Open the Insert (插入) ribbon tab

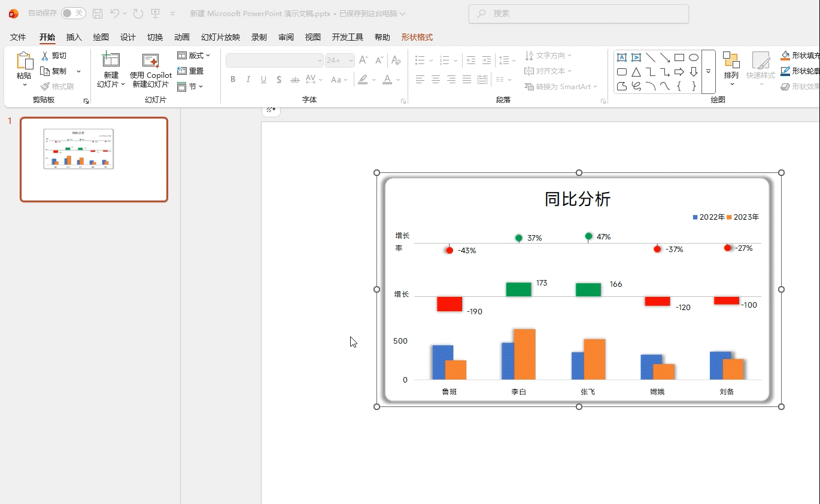click(74, 37)
